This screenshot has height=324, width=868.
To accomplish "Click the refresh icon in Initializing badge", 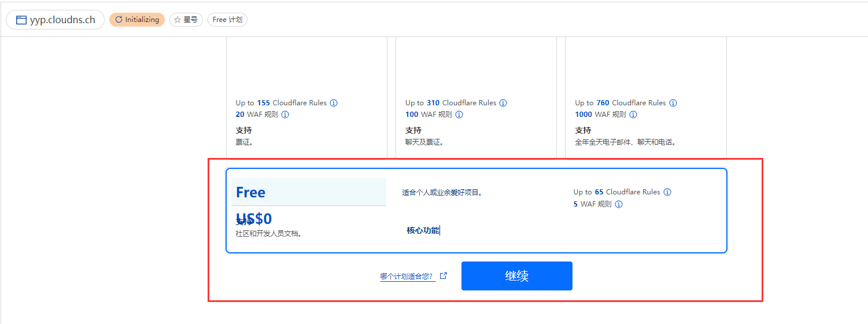I will click(119, 20).
